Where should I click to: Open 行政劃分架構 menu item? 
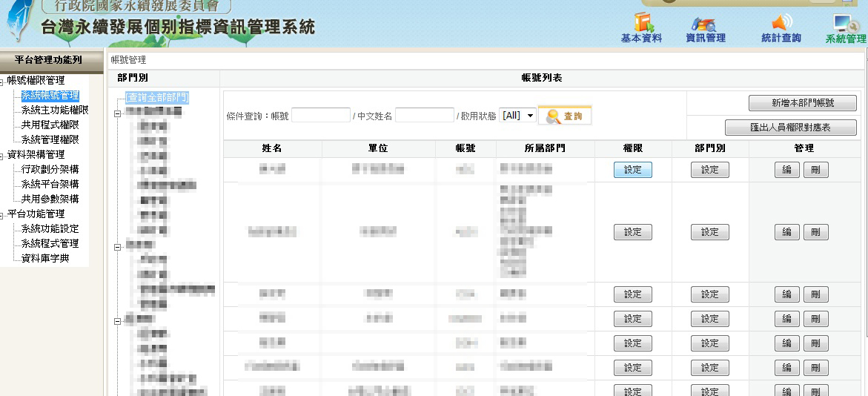50,169
